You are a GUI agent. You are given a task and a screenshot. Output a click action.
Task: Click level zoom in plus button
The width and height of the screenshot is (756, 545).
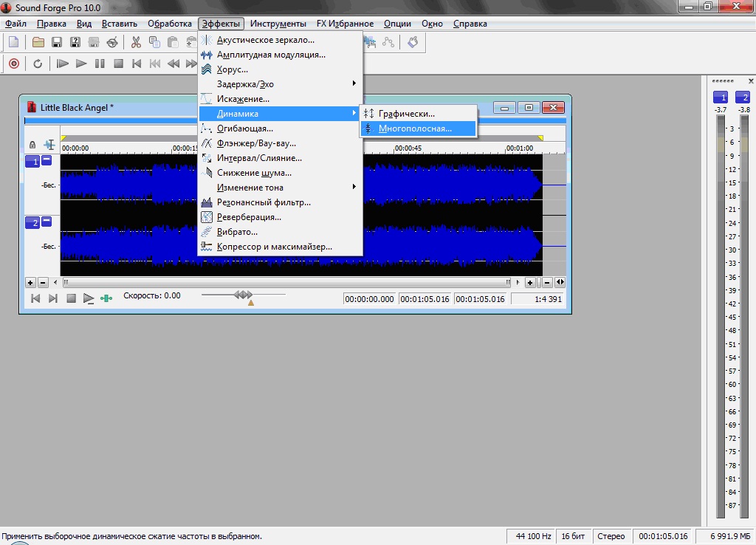30,283
